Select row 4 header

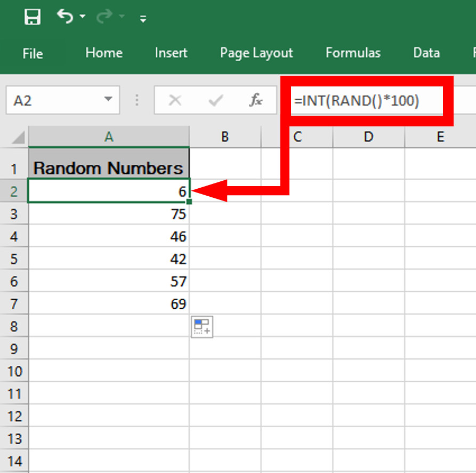pyautogui.click(x=14, y=236)
